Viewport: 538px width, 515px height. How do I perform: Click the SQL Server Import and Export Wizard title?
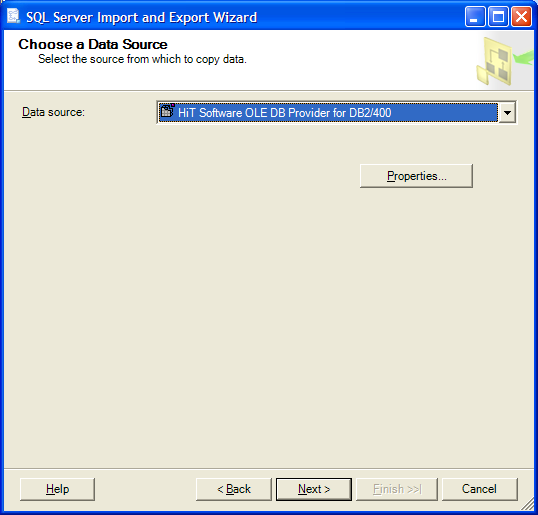pyautogui.click(x=141, y=17)
